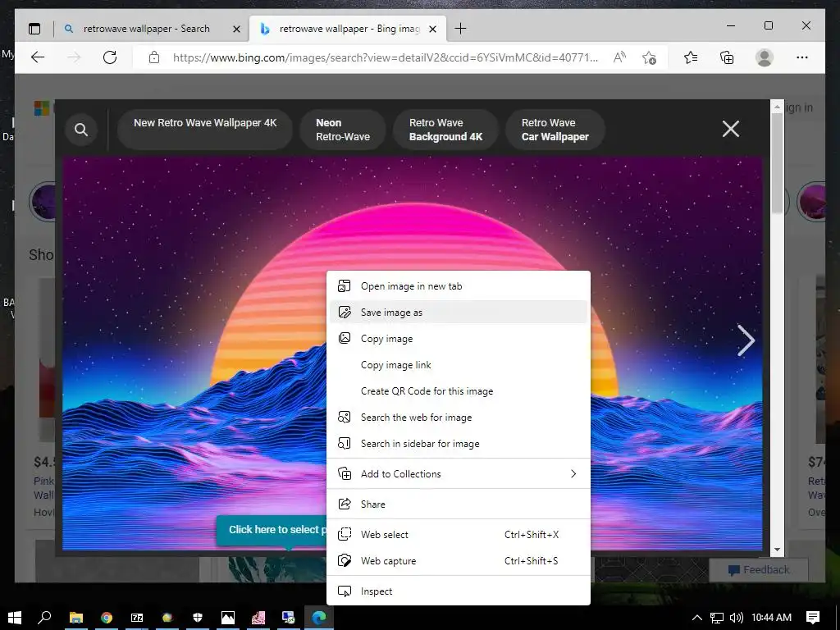
Task: Click the address bar URL field
Action: pos(386,57)
